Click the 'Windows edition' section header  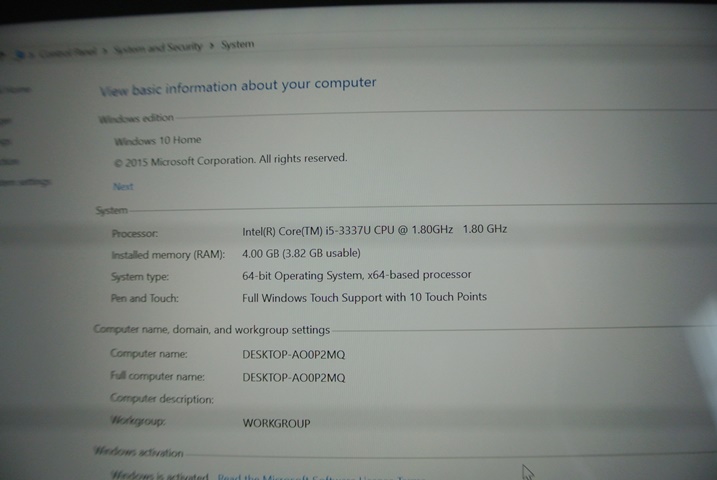[x=136, y=118]
